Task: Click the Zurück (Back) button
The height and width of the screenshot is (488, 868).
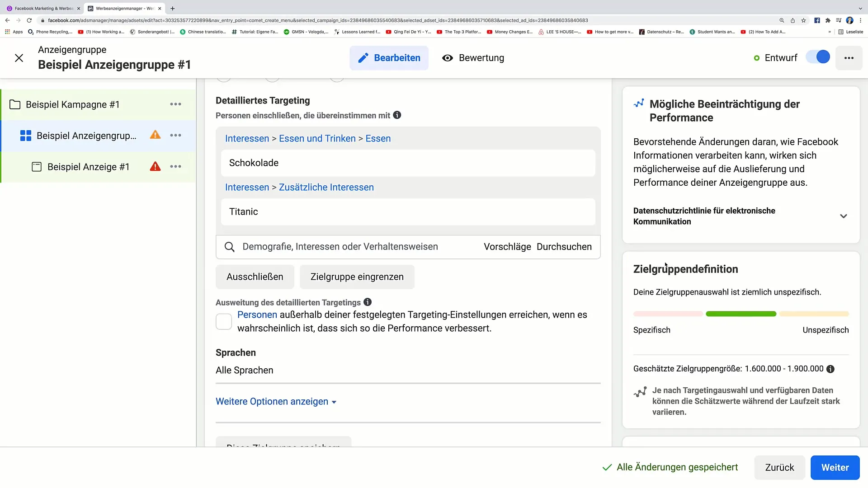Action: tap(780, 468)
